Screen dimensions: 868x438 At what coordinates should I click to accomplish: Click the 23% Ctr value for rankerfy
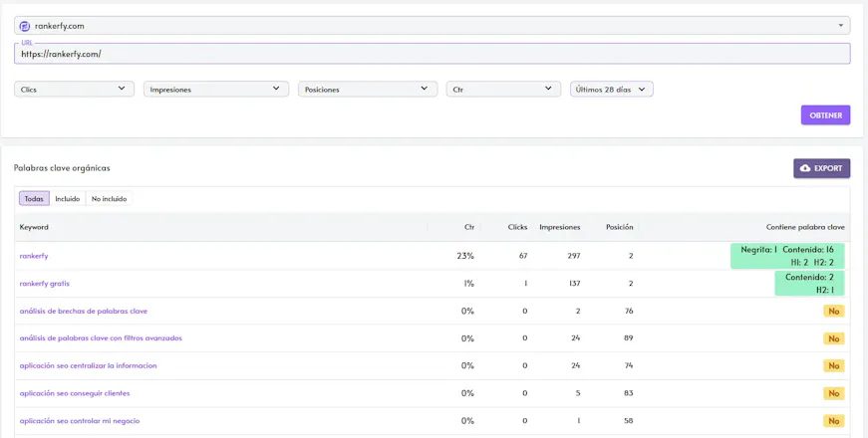(465, 256)
